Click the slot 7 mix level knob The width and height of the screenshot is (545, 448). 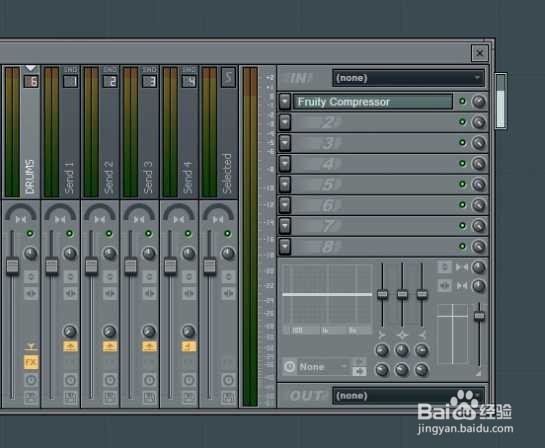(x=479, y=226)
